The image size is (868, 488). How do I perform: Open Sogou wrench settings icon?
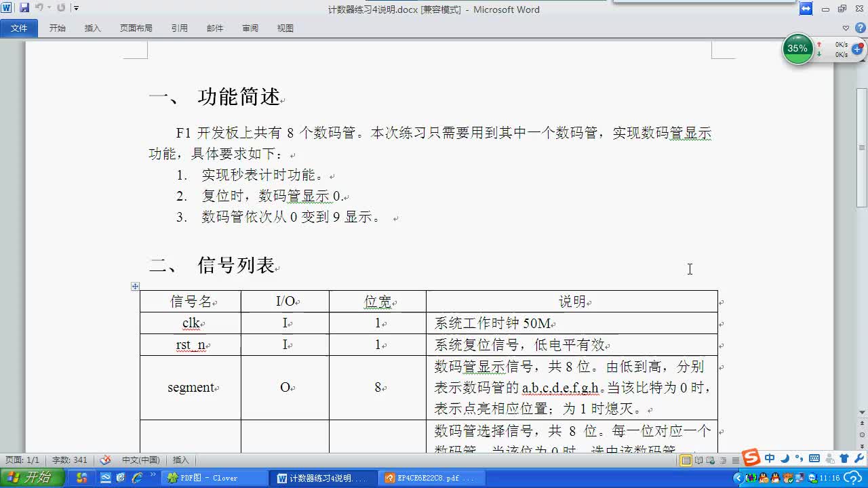point(859,458)
